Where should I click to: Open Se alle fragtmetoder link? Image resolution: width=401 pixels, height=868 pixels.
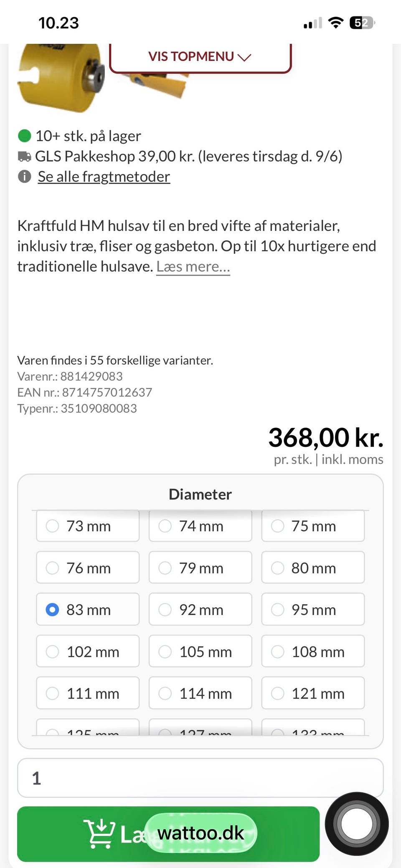104,177
